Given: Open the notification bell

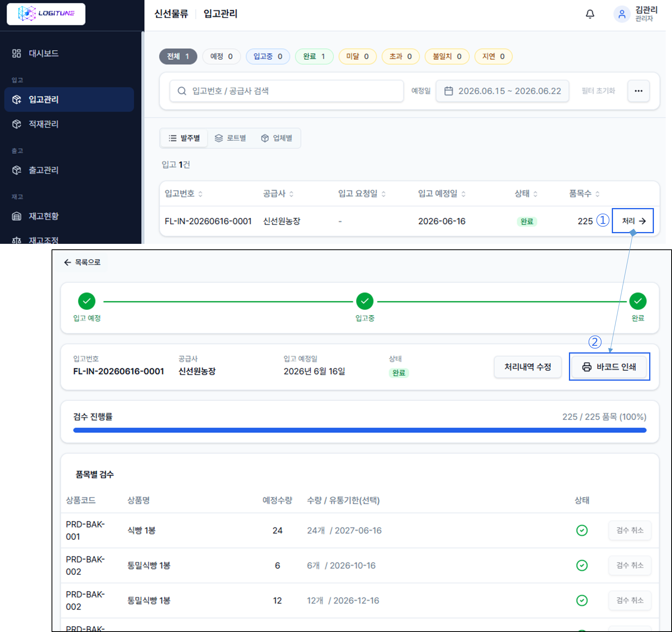Looking at the screenshot, I should pyautogui.click(x=590, y=14).
